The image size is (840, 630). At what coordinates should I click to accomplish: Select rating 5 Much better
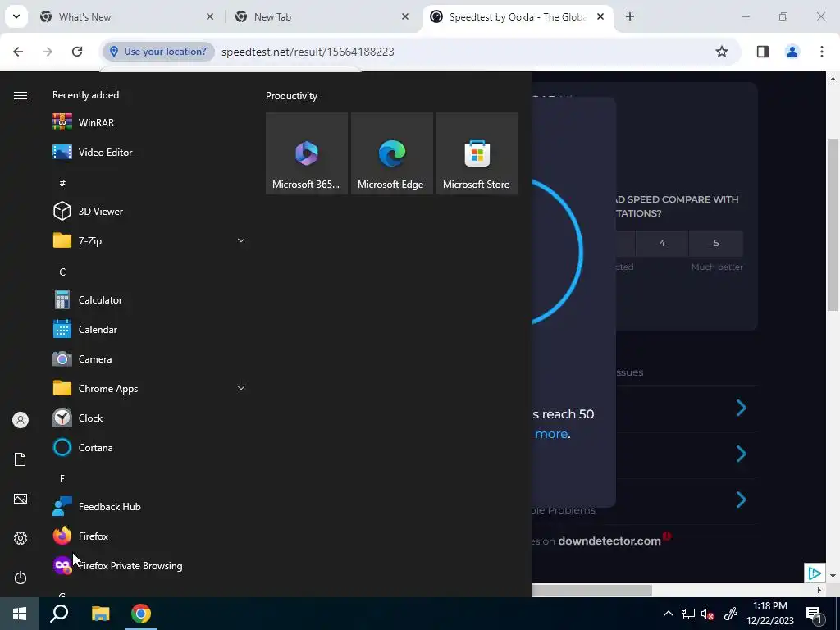click(716, 243)
